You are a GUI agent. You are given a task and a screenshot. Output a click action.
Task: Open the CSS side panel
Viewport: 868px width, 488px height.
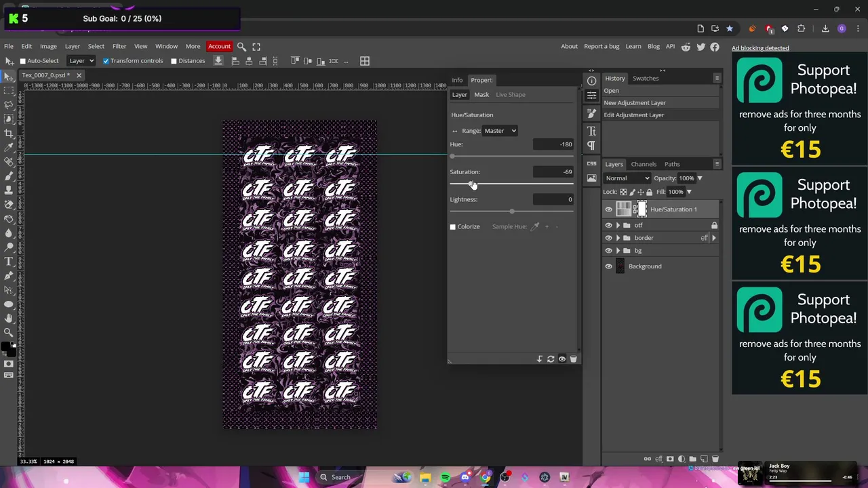[591, 164]
